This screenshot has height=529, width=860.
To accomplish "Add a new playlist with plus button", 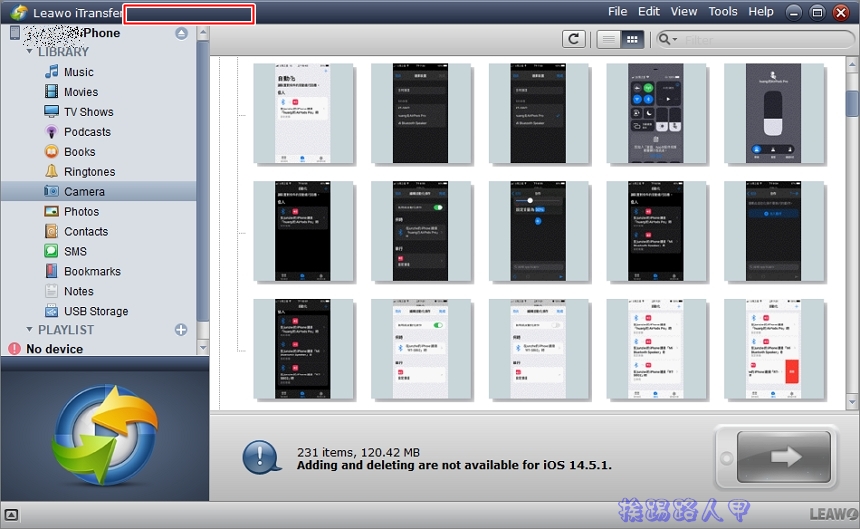I will point(181,330).
